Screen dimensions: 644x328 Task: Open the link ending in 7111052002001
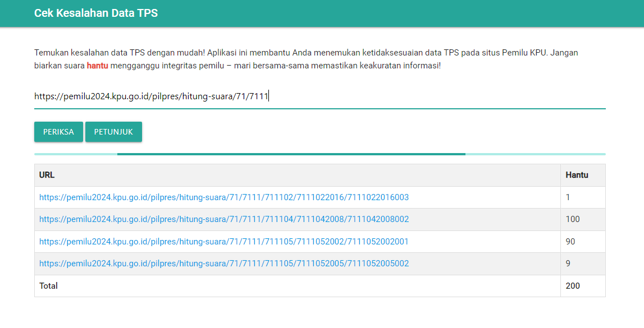click(x=223, y=242)
